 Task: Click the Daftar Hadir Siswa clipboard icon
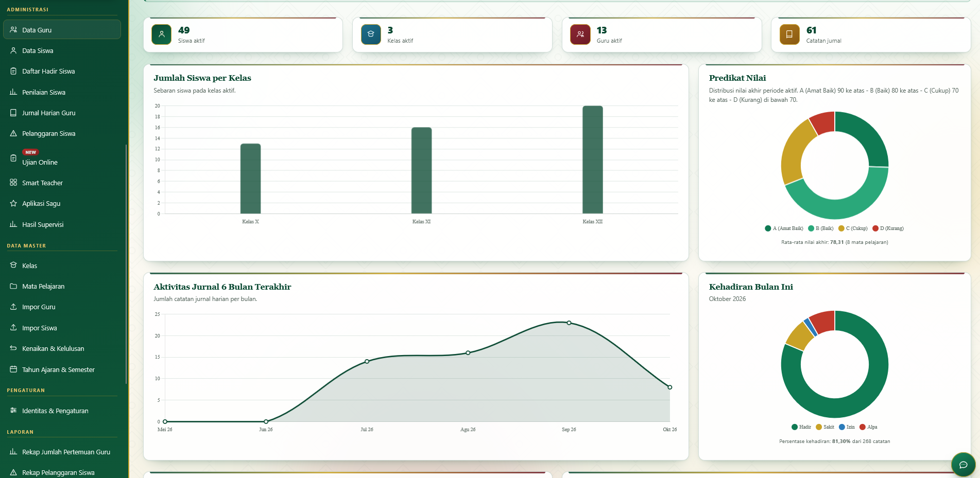point(13,71)
